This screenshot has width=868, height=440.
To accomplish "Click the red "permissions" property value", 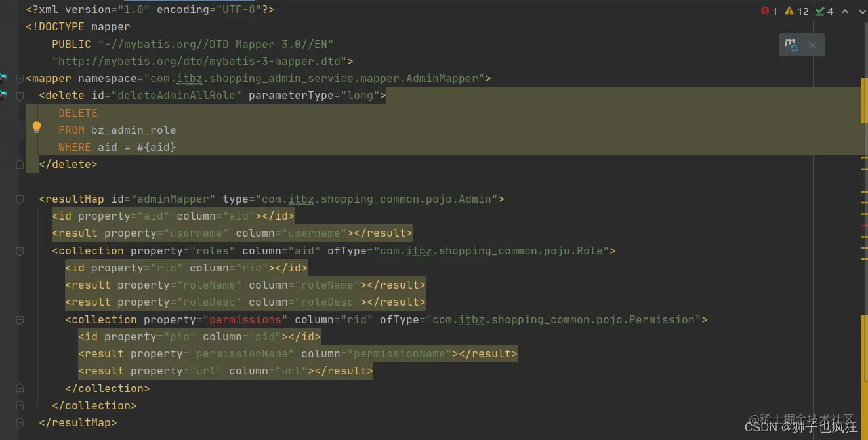I will (x=245, y=320).
